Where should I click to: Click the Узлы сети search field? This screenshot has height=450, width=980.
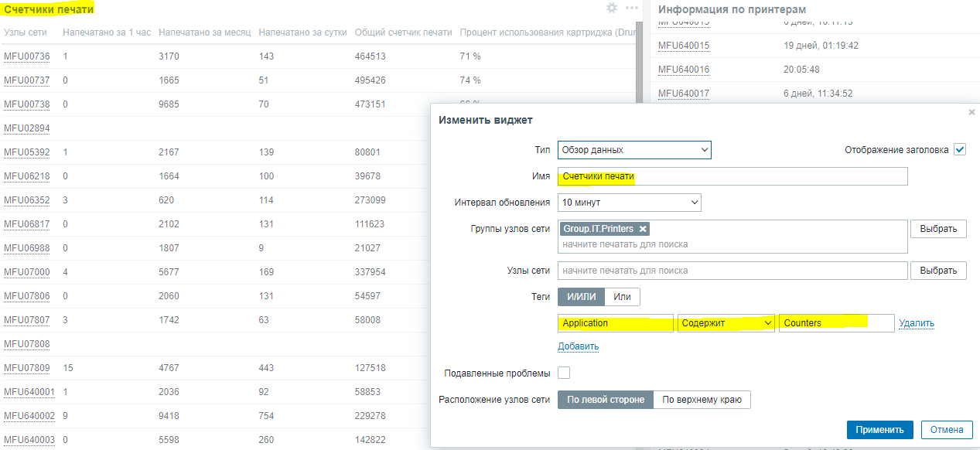732,271
